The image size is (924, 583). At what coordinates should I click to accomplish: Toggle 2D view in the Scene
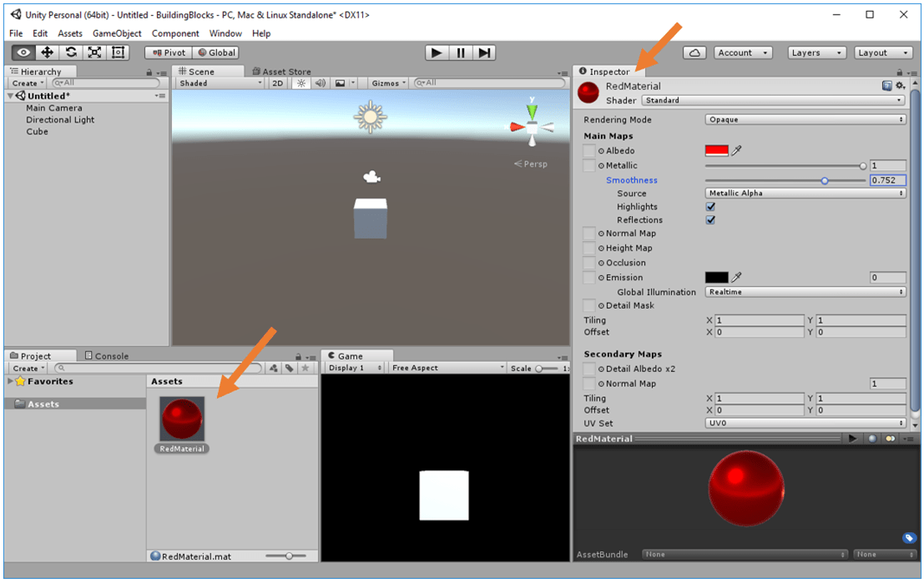tap(276, 83)
